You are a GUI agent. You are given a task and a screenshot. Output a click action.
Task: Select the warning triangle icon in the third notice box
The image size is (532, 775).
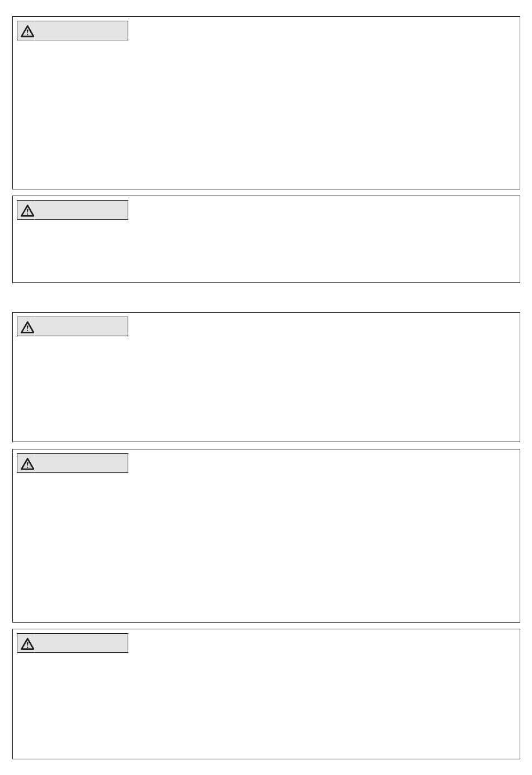click(x=27, y=327)
